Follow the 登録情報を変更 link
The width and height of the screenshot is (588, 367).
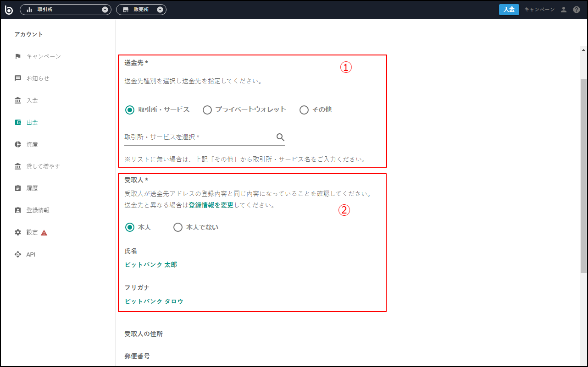click(x=211, y=205)
